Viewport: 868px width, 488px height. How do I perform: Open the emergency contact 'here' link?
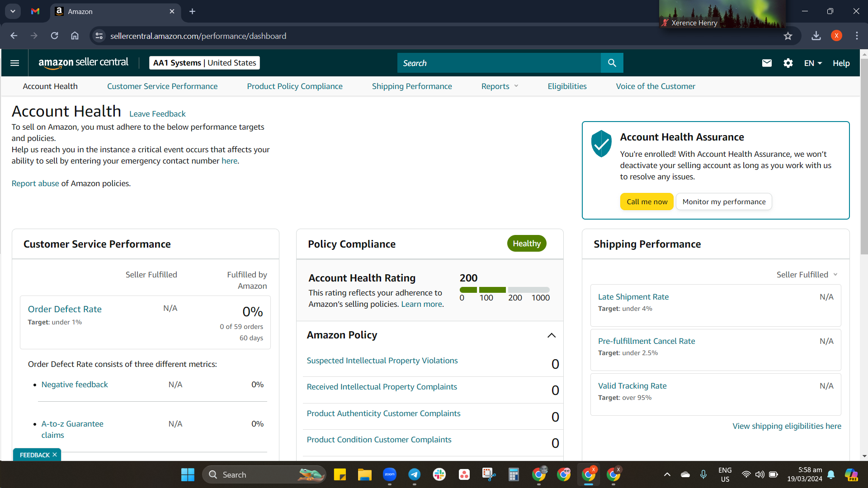(x=229, y=161)
